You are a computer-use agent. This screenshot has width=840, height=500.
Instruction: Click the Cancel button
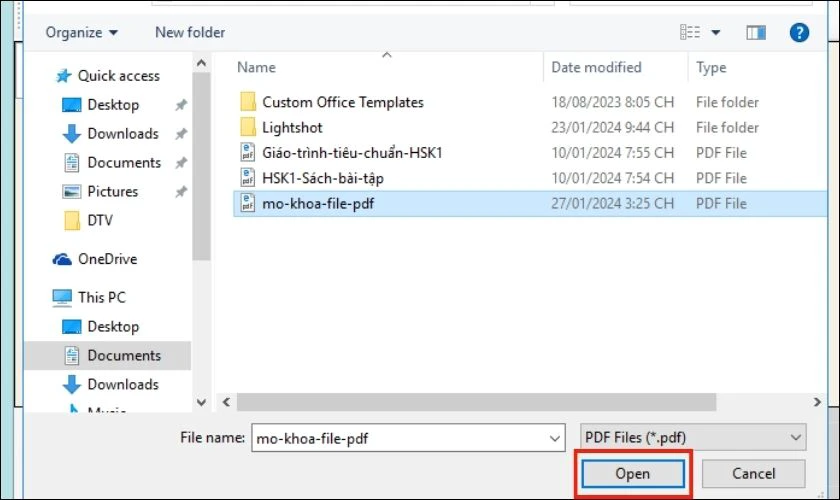[x=753, y=474]
